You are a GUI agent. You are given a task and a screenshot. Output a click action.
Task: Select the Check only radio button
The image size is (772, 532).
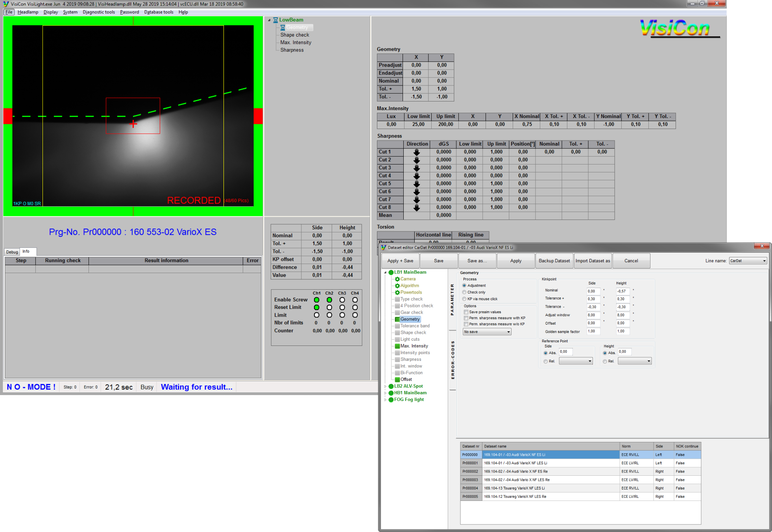click(464, 292)
